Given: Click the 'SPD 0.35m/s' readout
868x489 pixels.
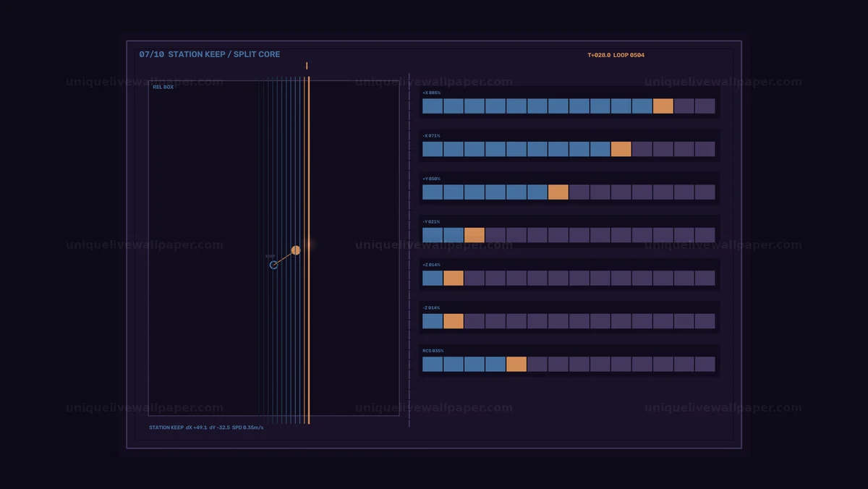Looking at the screenshot, I should point(248,428).
